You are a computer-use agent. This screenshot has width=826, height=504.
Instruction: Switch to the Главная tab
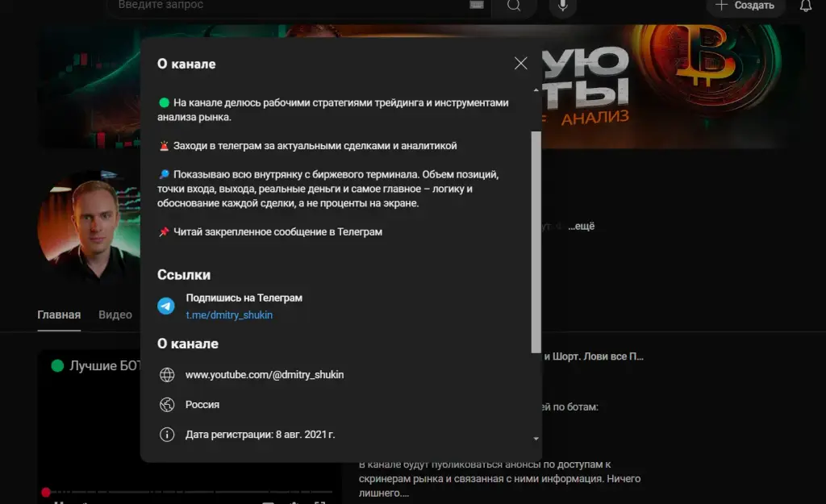[59, 315]
